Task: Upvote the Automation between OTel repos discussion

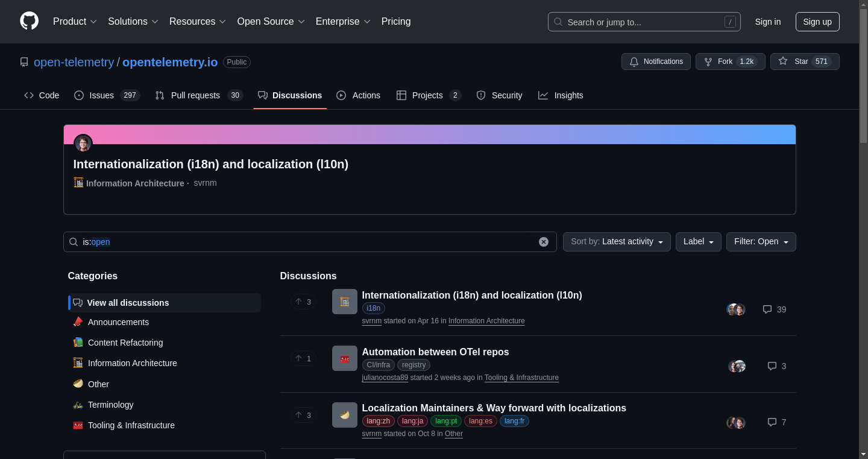Action: pos(303,358)
